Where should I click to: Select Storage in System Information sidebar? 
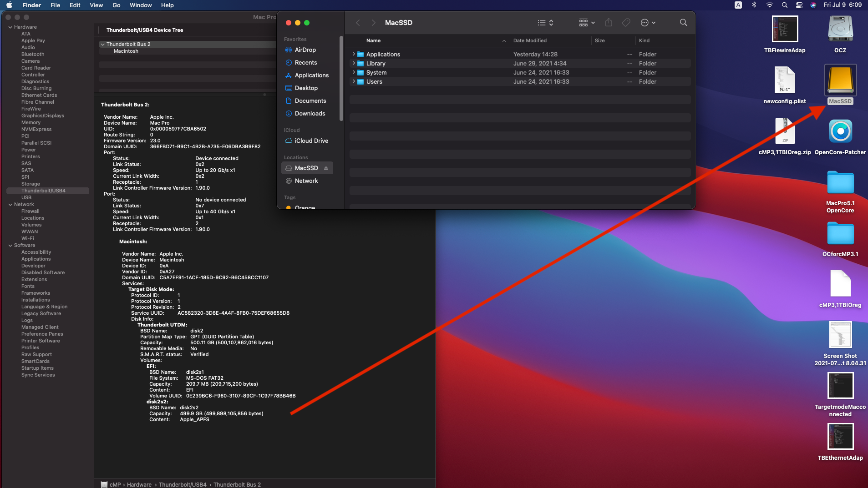click(30, 184)
